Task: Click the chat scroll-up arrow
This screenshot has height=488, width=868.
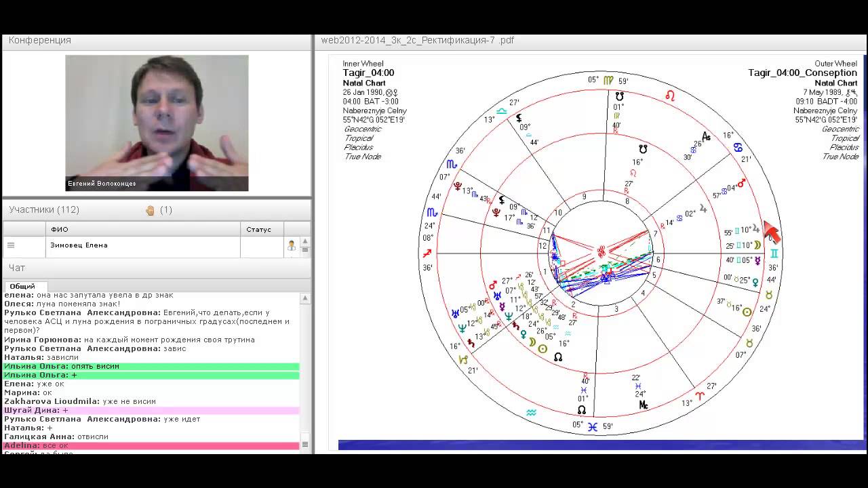Action: coord(305,297)
